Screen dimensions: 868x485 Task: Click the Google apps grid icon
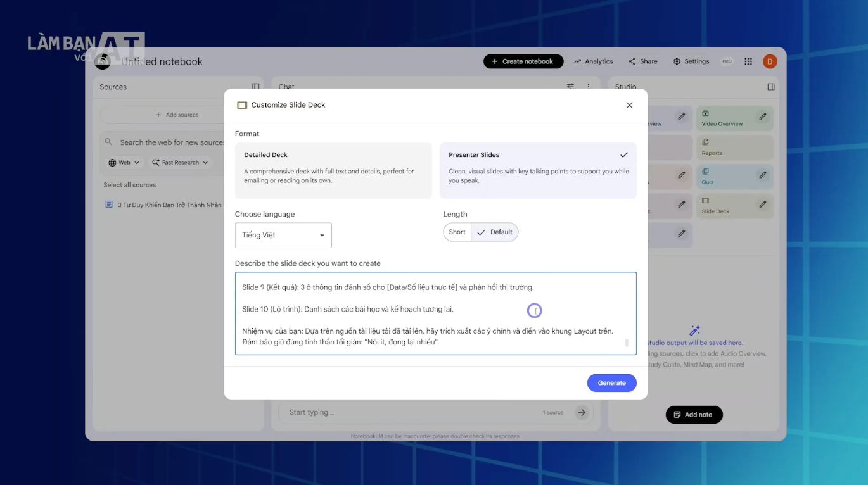[748, 61]
